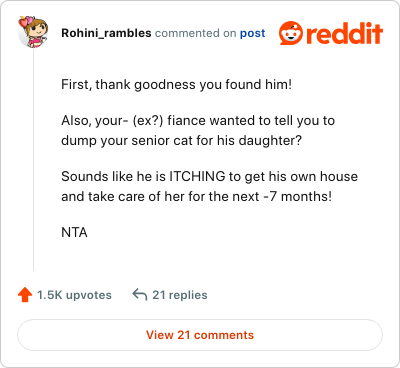Screen dimensions: 400x368
Task: Click the capitalized word ITCHING
Action: 197,176
